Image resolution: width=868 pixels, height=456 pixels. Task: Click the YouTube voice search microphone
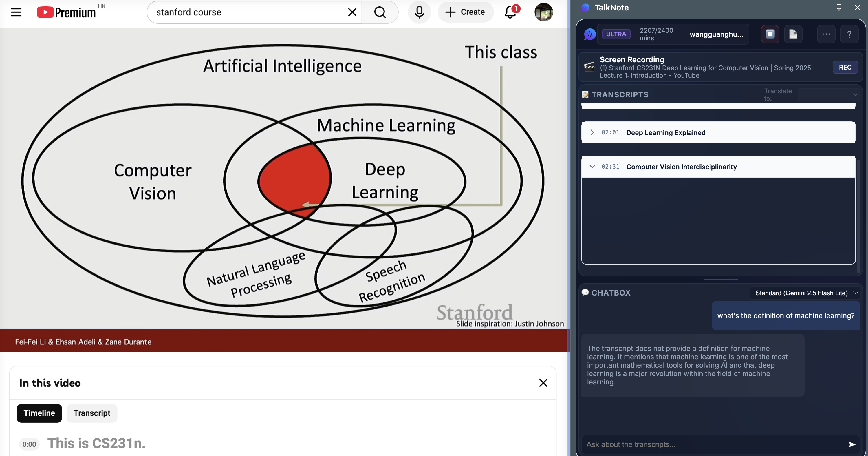(x=419, y=12)
